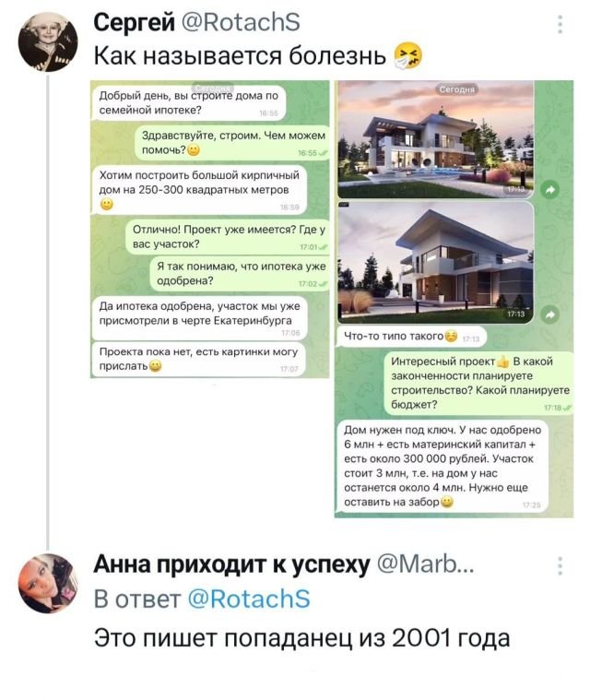Click sneezing emoji in tweet text
Image resolution: width=590 pixels, height=700 pixels.
(x=407, y=56)
